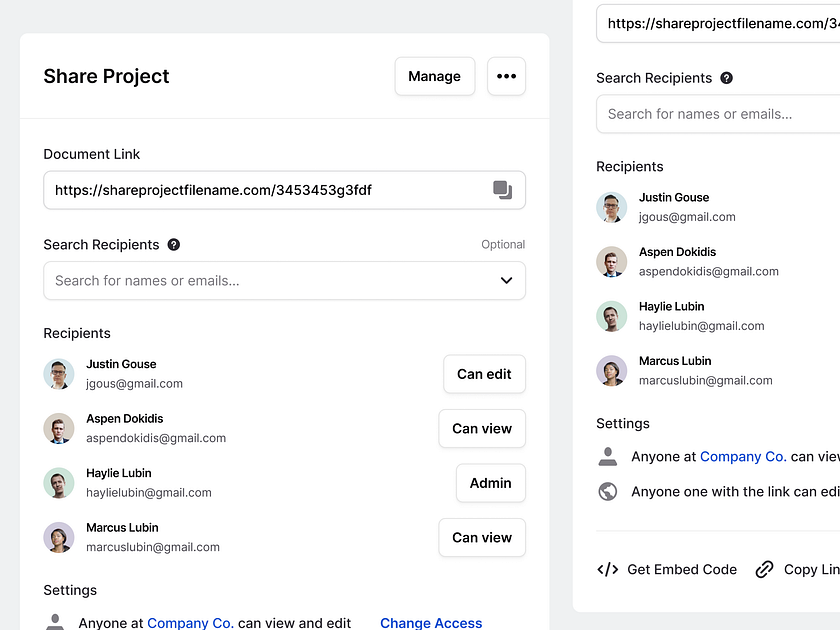The width and height of the screenshot is (840, 630).
Task: Click help icon in right panel Search Recipients
Action: tap(727, 78)
